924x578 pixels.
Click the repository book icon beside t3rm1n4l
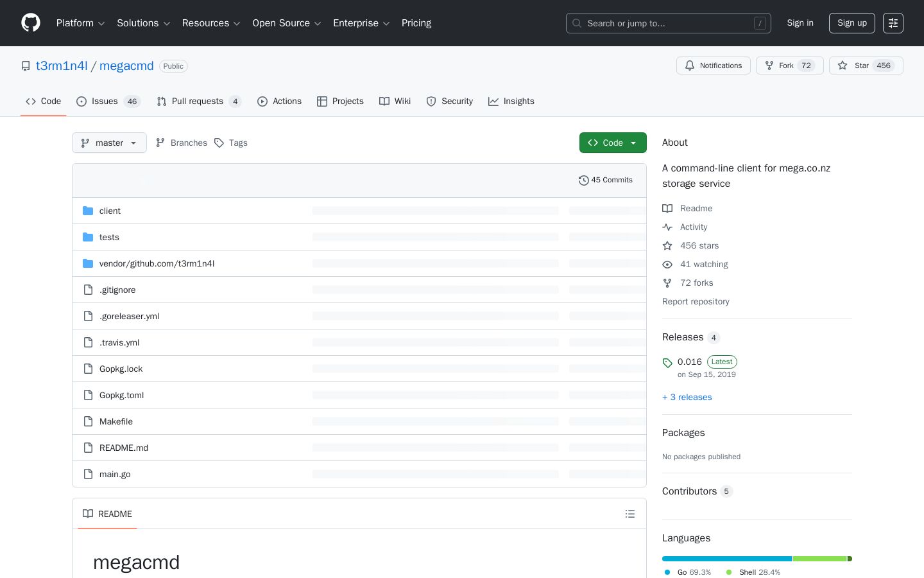[x=26, y=66]
